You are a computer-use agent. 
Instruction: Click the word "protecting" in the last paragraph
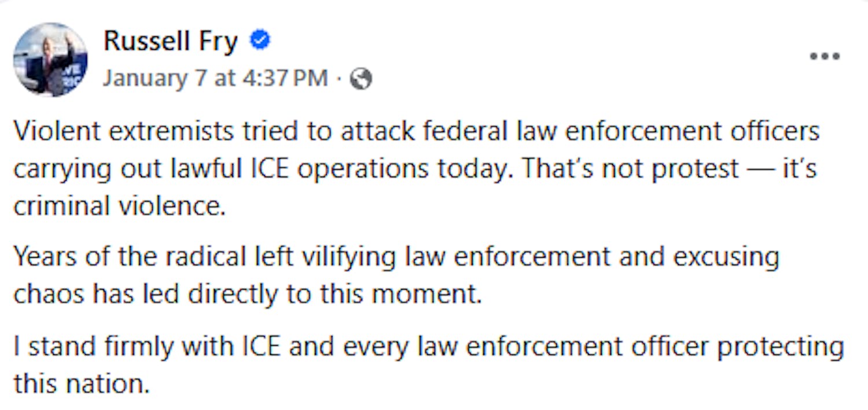781,346
